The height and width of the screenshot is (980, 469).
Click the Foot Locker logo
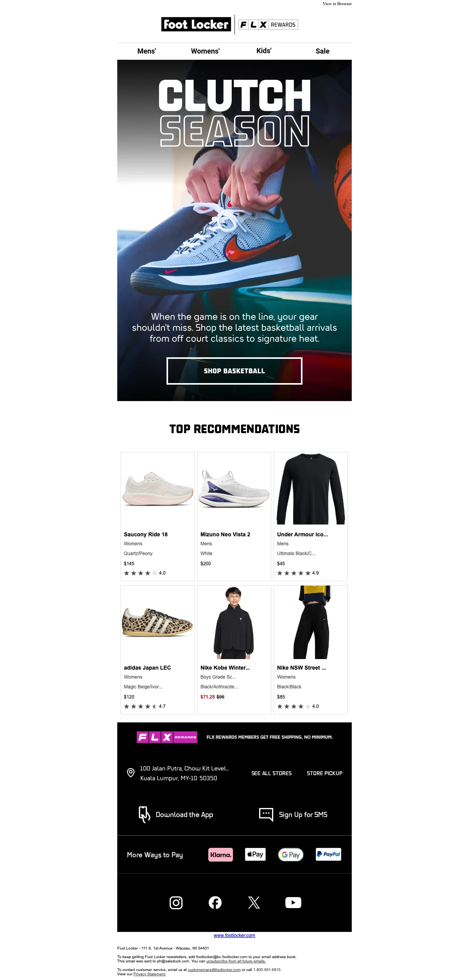(x=196, y=25)
